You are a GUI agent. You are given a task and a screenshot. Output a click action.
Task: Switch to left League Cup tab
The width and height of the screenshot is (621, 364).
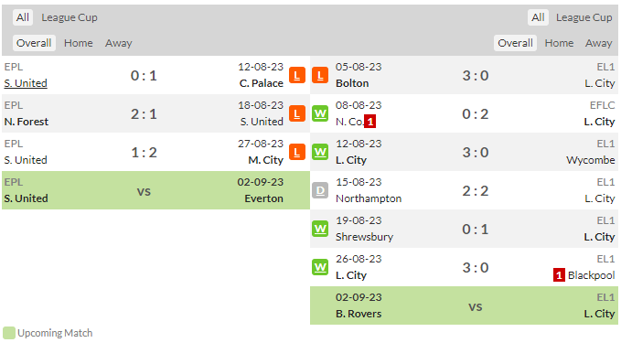pyautogui.click(x=70, y=17)
